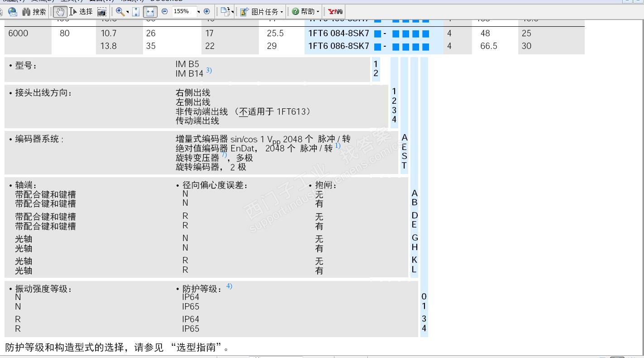Viewport: 644px width, 358px height.
Task: Click the 接头出线方向 heading
Action: pyautogui.click(x=43, y=93)
